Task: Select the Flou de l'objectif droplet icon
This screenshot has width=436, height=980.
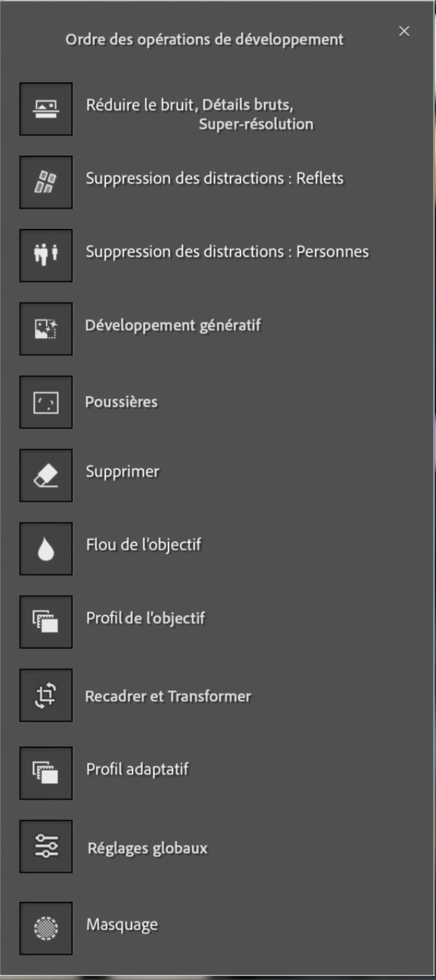Action: click(x=46, y=549)
